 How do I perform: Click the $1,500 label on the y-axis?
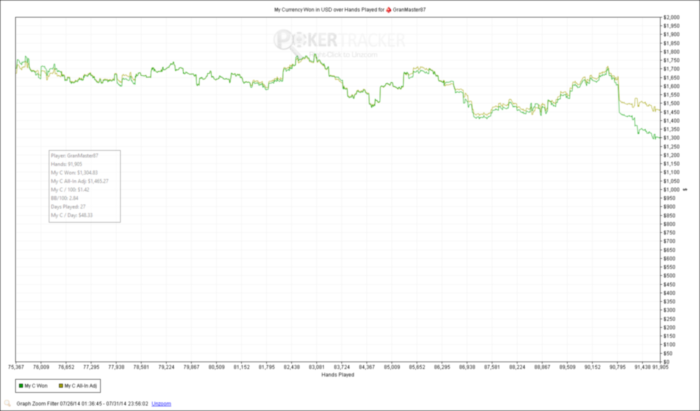[x=671, y=104]
